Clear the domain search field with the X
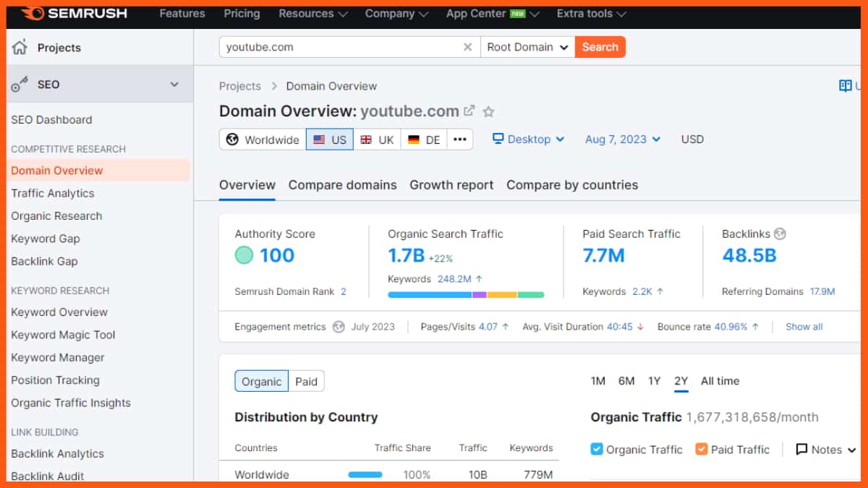Viewport: 868px width, 488px height. [x=468, y=46]
